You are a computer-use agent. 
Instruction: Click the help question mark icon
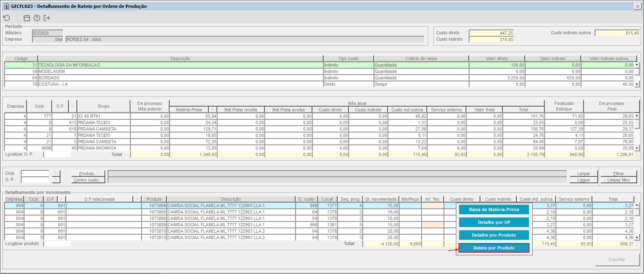point(37,18)
